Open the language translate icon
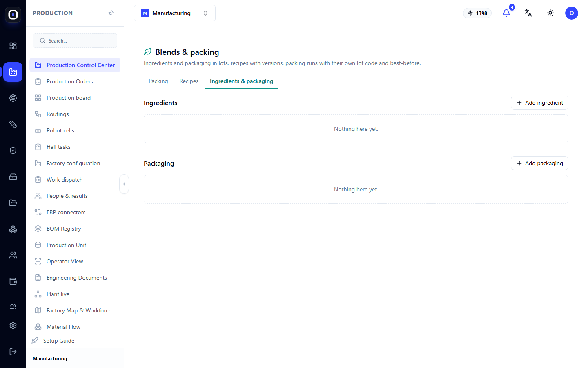This screenshot has width=588, height=368. [528, 13]
